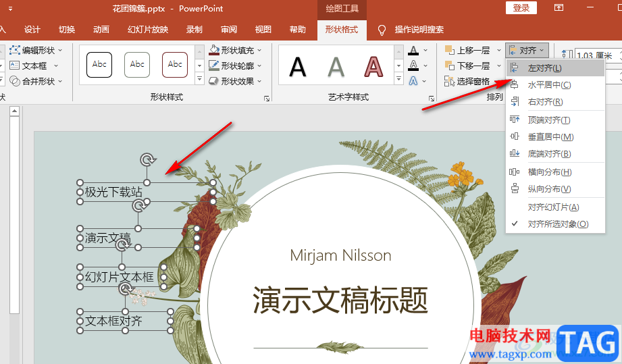This screenshot has width=622, height=364.
Task: Click the Mirjam Nilsson subtitle text
Action: click(x=340, y=256)
